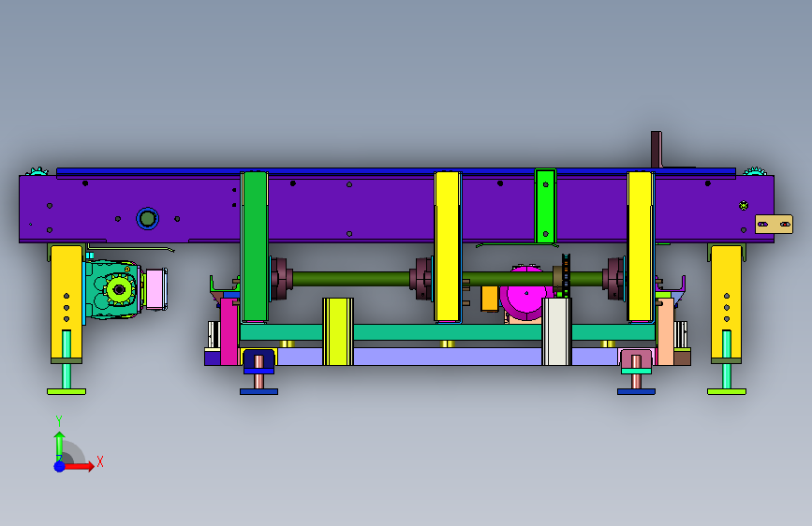Select the pink motor end cap beside gearbox
The width and height of the screenshot is (812, 526).
coord(155,289)
